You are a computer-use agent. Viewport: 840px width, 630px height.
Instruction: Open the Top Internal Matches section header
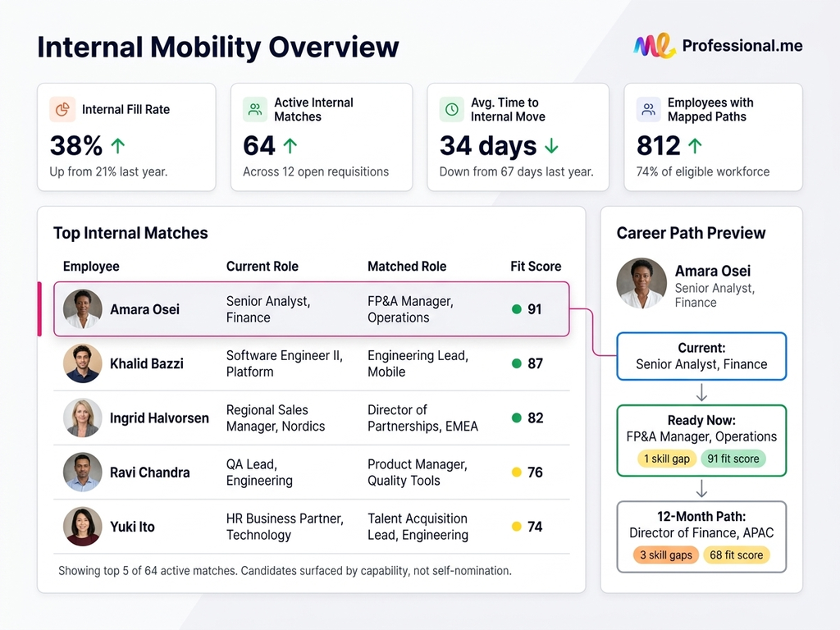point(130,233)
